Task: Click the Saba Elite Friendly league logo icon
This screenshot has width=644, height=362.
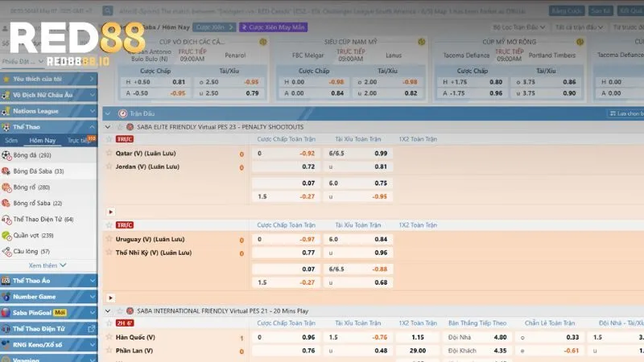Action: coord(130,127)
